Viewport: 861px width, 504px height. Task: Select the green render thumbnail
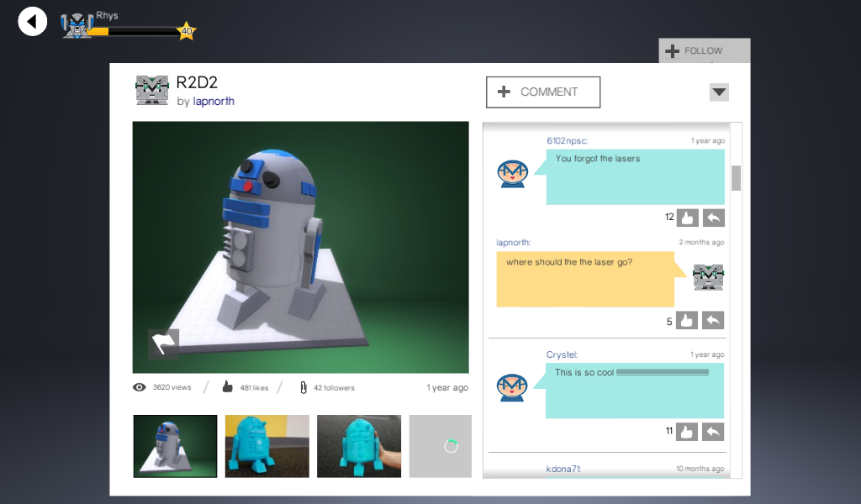175,446
